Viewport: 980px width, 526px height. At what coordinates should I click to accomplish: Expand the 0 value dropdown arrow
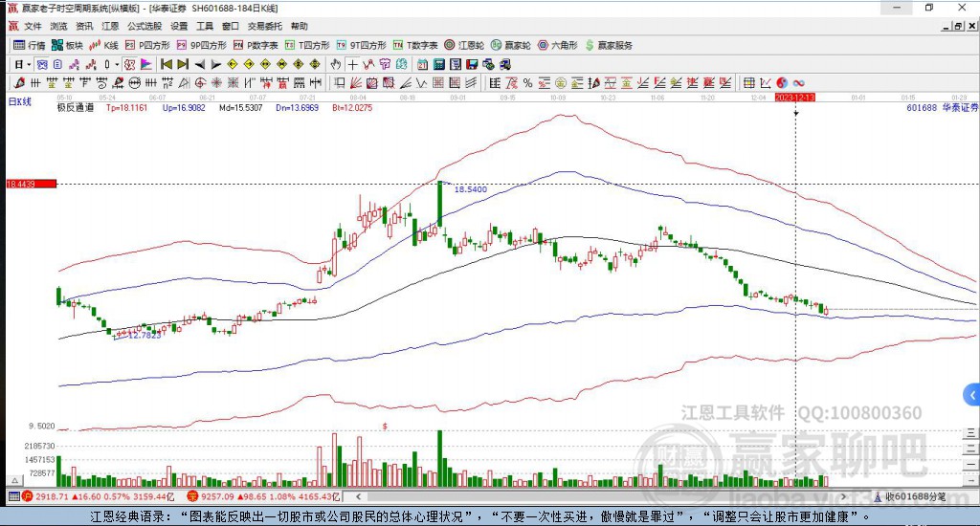pyautogui.click(x=117, y=64)
